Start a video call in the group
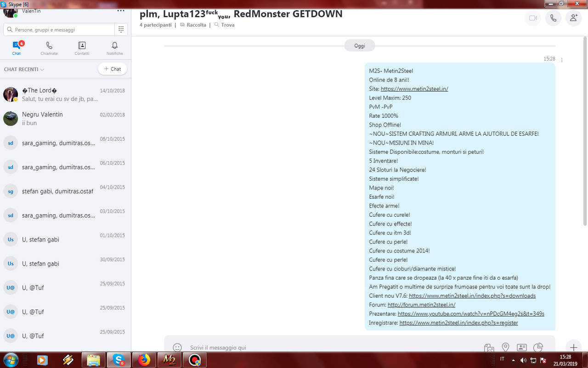This screenshot has width=588, height=368. pos(533,18)
